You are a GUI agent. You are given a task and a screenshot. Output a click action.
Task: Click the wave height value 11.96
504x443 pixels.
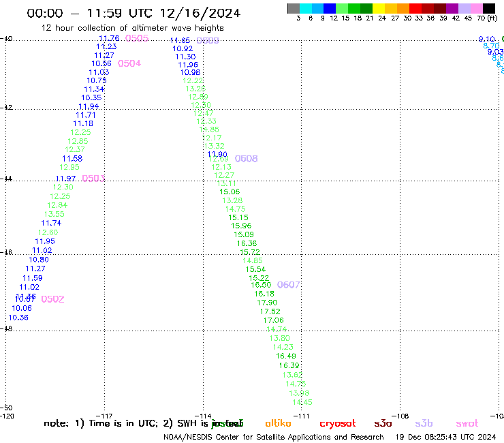point(188,65)
